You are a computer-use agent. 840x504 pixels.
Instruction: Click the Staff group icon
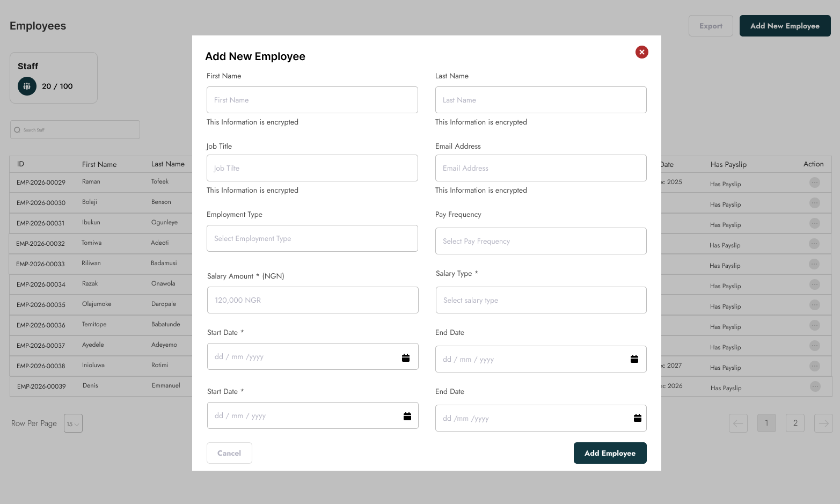point(27,86)
